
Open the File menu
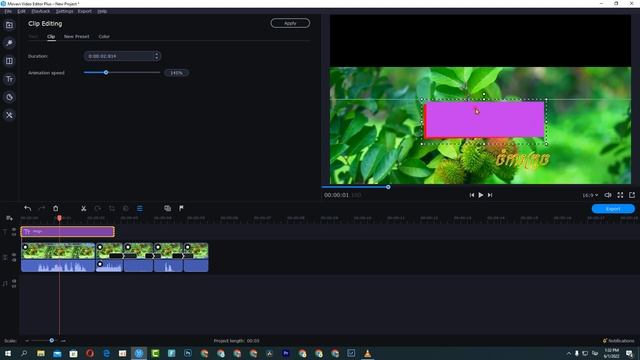tap(8, 11)
